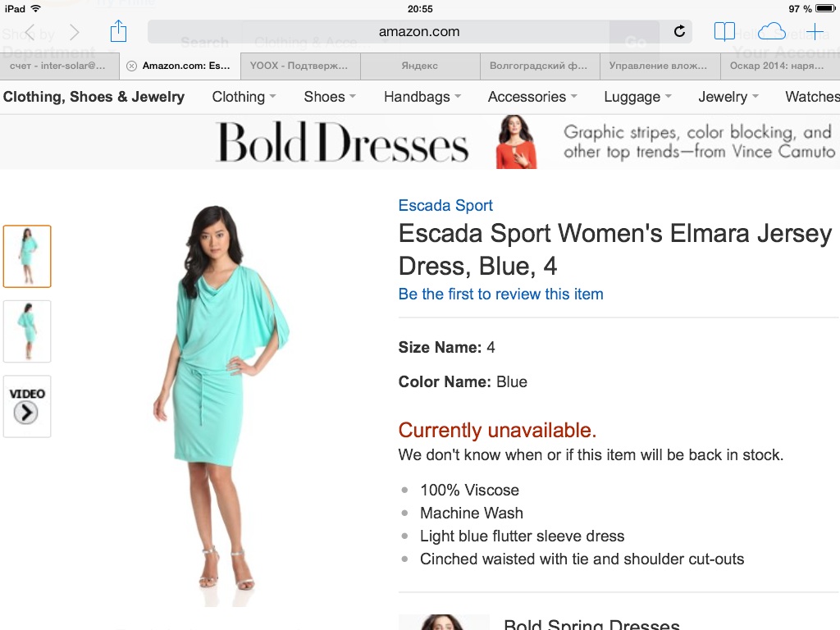This screenshot has width=840, height=630.
Task: Open the Escada Sport brand link
Action: click(445, 206)
